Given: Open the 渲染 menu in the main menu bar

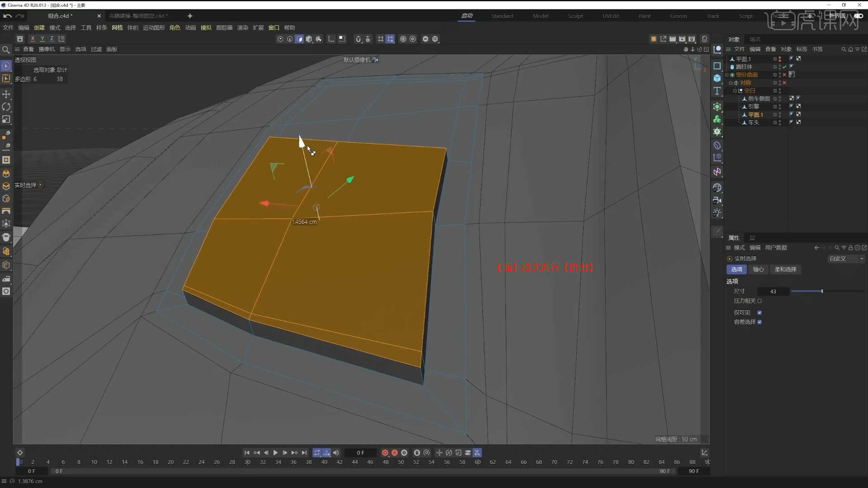Looking at the screenshot, I should [x=243, y=28].
